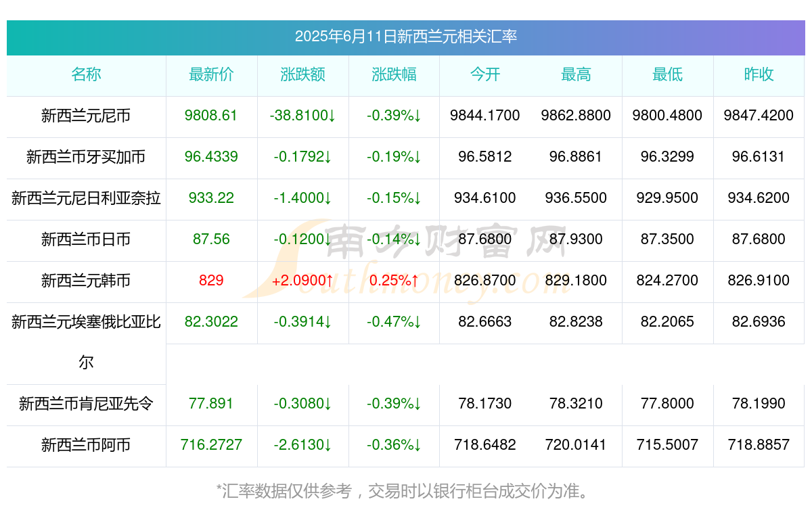
Task: Click opening value 934.6100
Action: coord(485,198)
